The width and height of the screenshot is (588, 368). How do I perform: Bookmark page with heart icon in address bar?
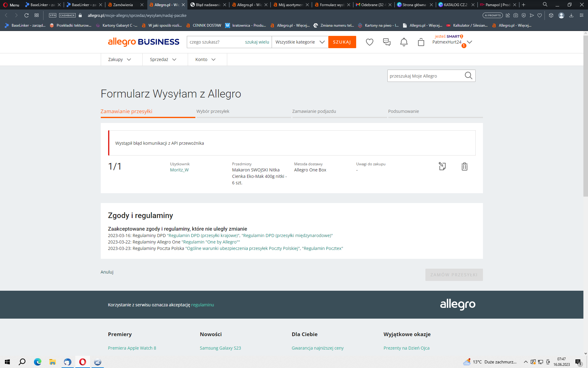pos(540,15)
